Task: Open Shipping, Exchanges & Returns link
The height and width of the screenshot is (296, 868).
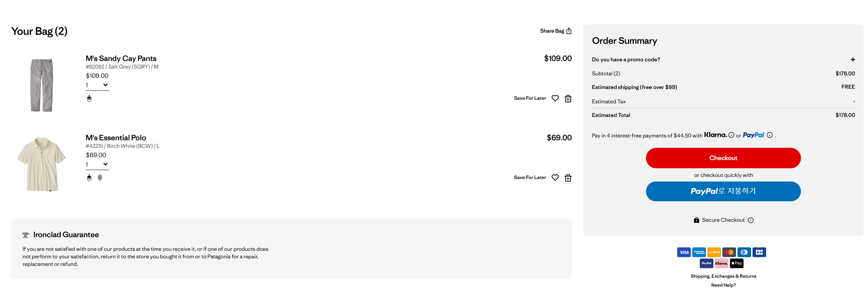Action: [723, 276]
